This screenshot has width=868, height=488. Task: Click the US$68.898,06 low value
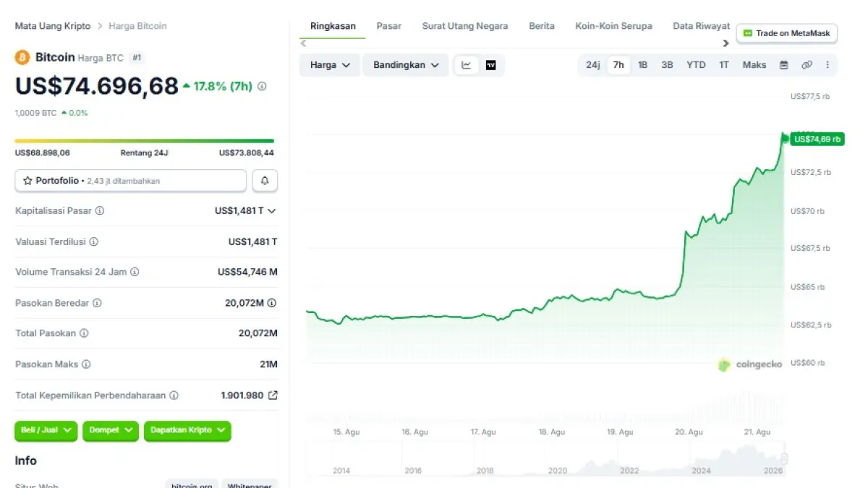point(43,153)
